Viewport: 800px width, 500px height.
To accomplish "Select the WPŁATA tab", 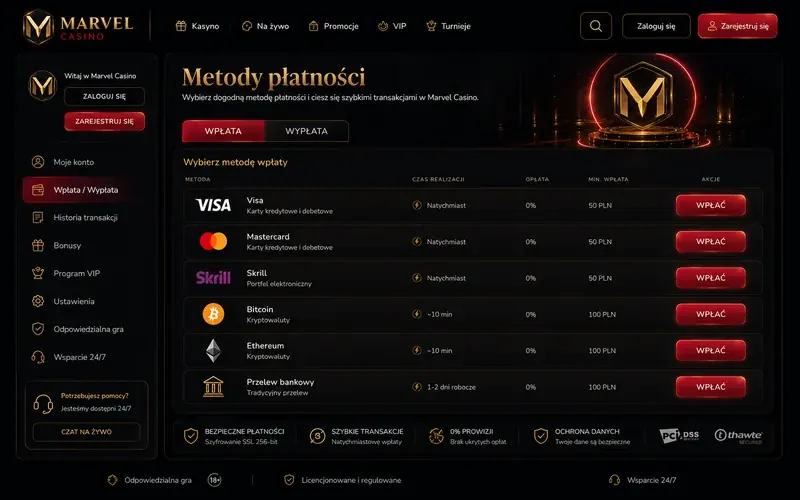I will (x=223, y=131).
